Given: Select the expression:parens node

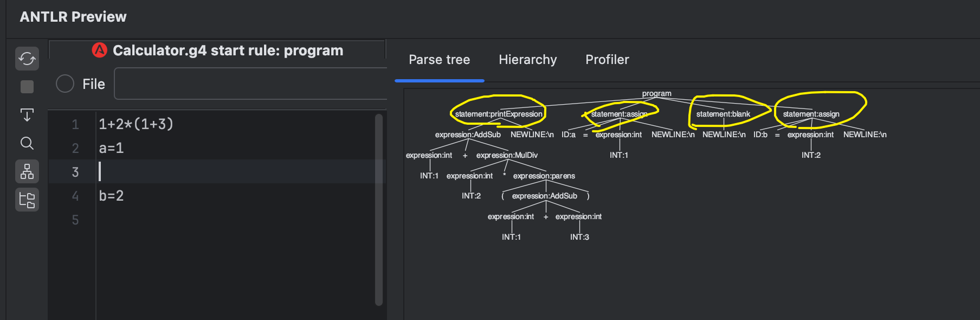Looking at the screenshot, I should click(x=544, y=176).
